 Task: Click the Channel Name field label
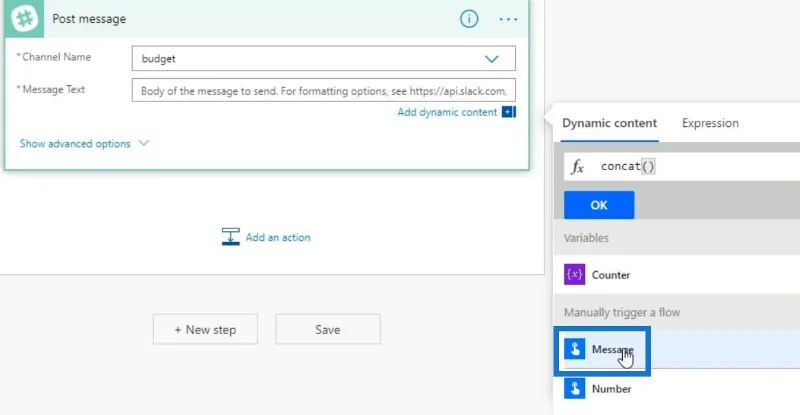pos(54,57)
